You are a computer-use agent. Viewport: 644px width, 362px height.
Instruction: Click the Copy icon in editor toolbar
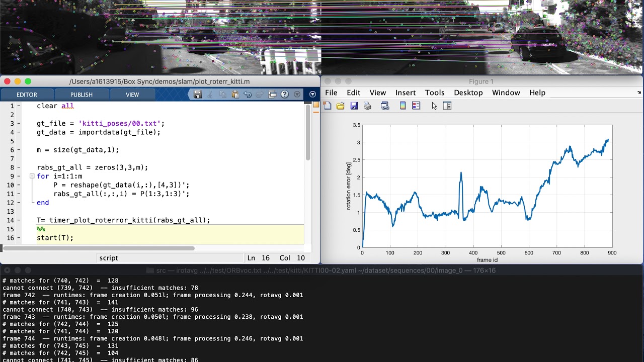click(222, 95)
